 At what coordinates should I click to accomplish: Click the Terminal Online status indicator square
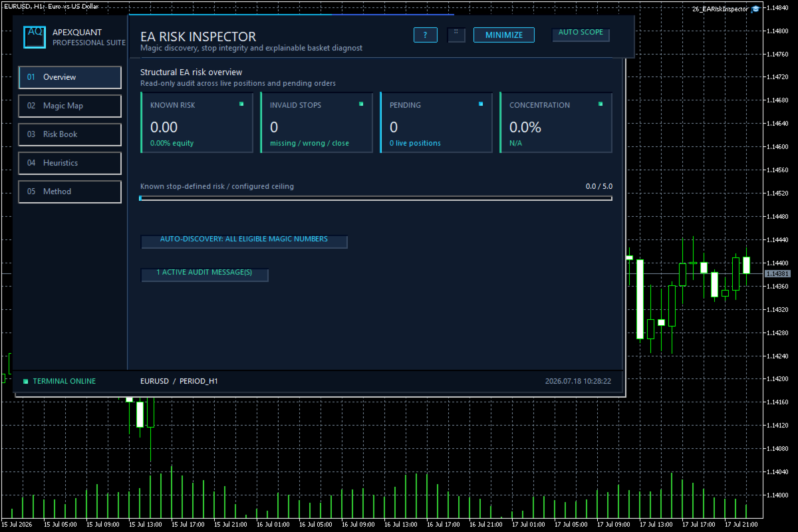coord(26,381)
